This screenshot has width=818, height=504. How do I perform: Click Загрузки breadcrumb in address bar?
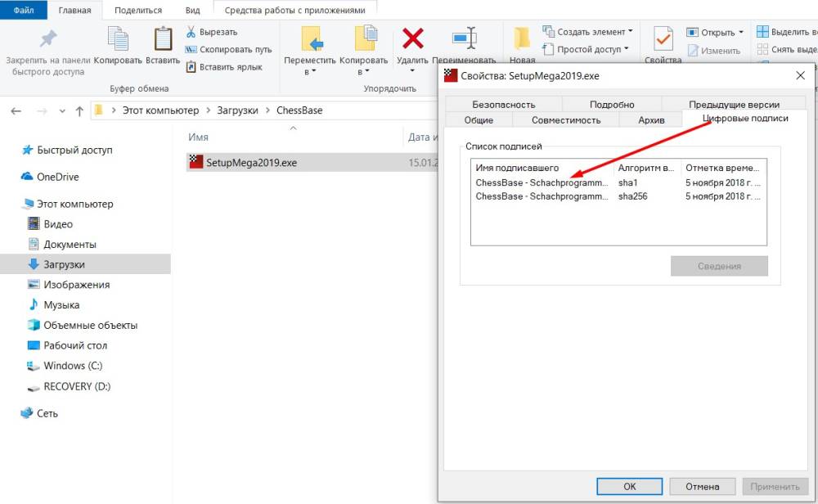pyautogui.click(x=237, y=110)
